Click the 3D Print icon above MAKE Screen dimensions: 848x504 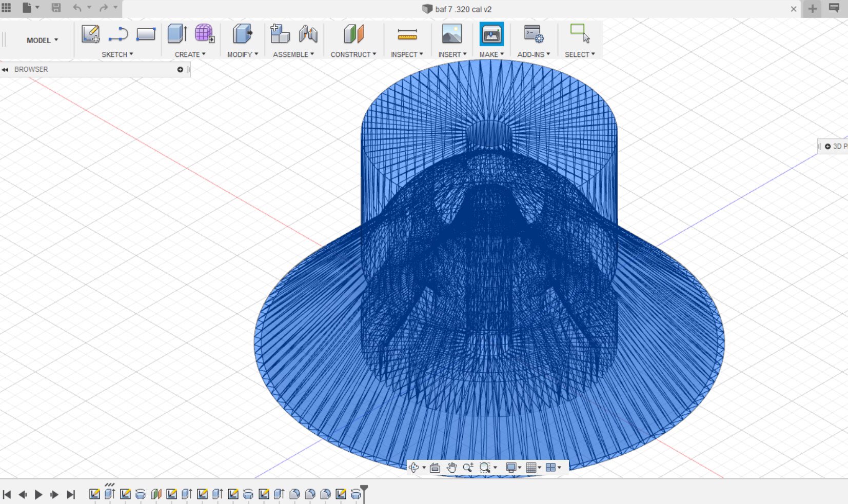(491, 34)
